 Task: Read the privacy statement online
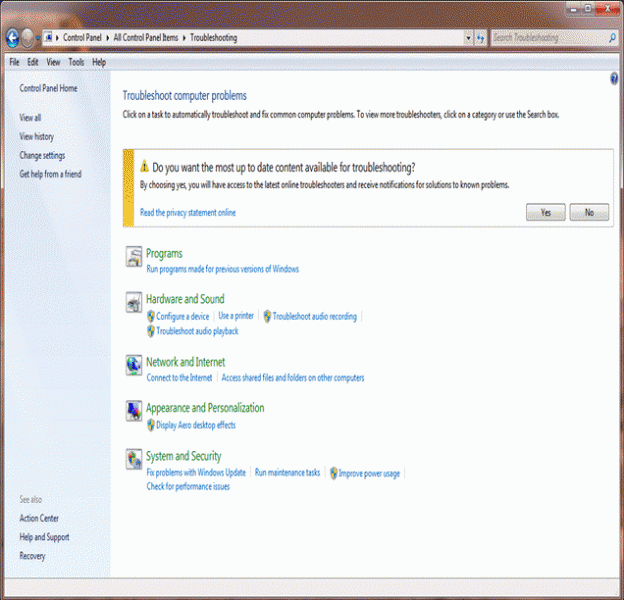pos(187,212)
